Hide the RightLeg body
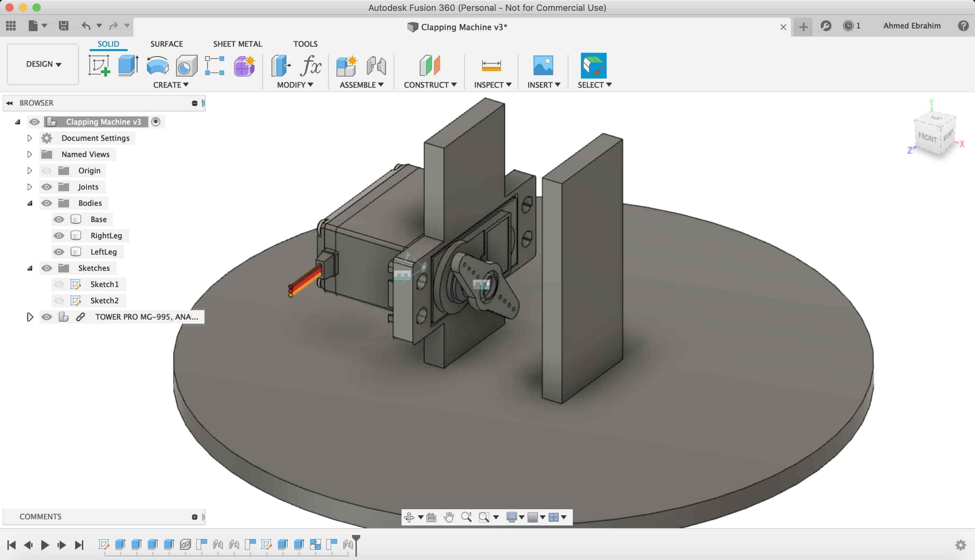This screenshot has height=560, width=975. pos(59,235)
